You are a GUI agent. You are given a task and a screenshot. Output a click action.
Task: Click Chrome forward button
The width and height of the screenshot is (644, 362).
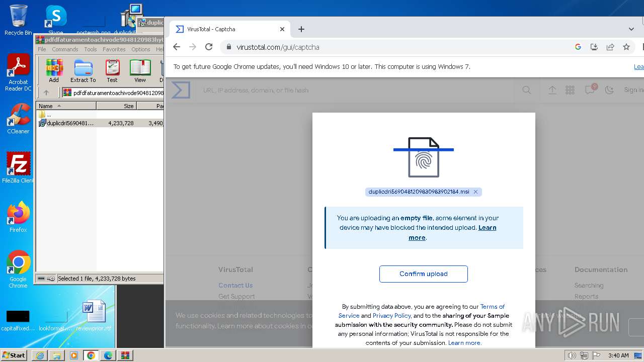tap(193, 47)
